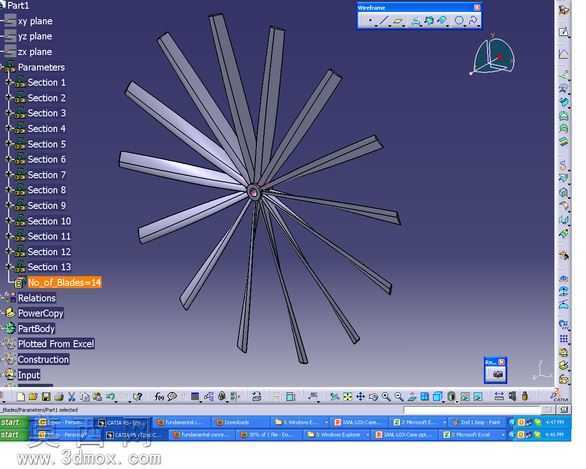Screen dimensions: 586x469
Task: Select the Circle tool in Wireframe toolbar
Action: point(459,20)
